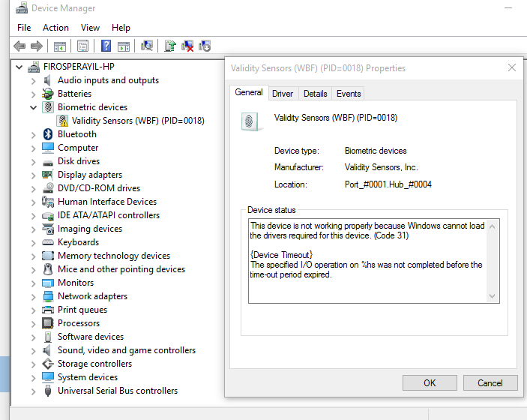Collapse the FIROSPERAYIL-HP root node
The width and height of the screenshot is (527, 420).
pos(19,67)
